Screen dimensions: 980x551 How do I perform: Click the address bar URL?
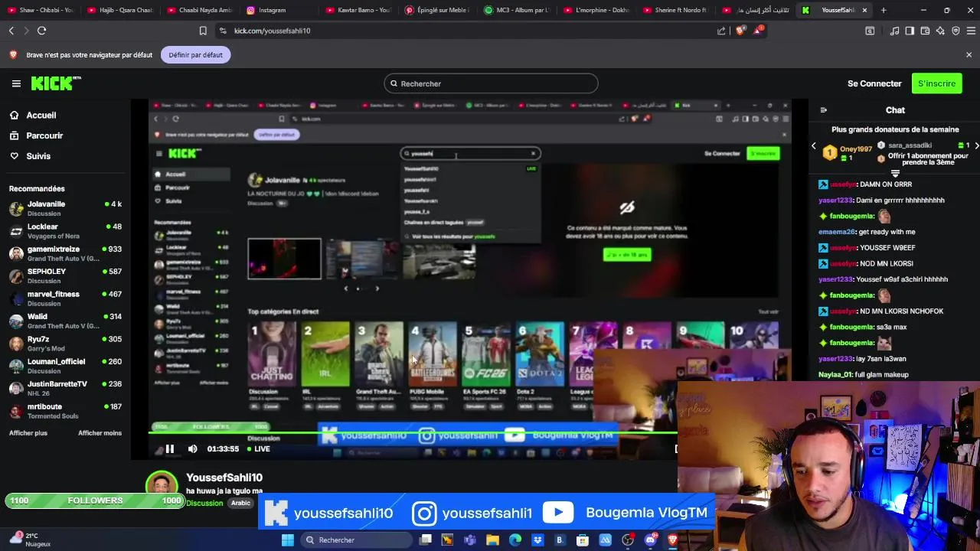[x=272, y=31]
